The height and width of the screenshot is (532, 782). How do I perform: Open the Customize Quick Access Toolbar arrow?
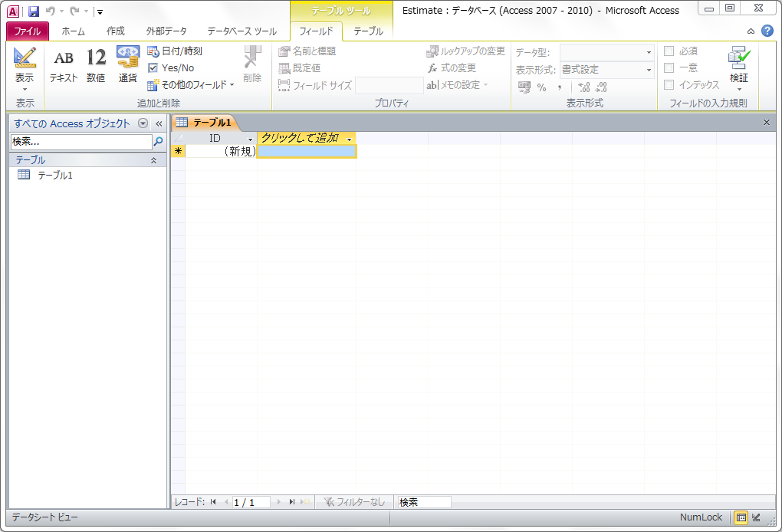pos(100,12)
